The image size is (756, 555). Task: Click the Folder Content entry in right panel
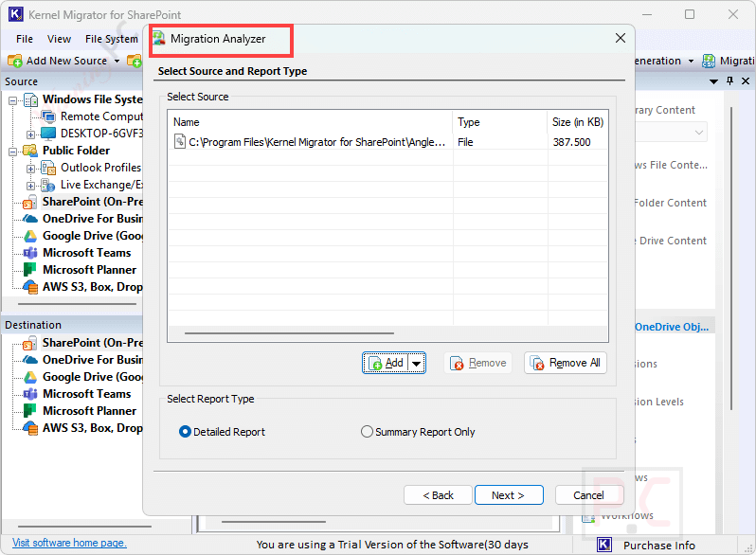pos(670,203)
